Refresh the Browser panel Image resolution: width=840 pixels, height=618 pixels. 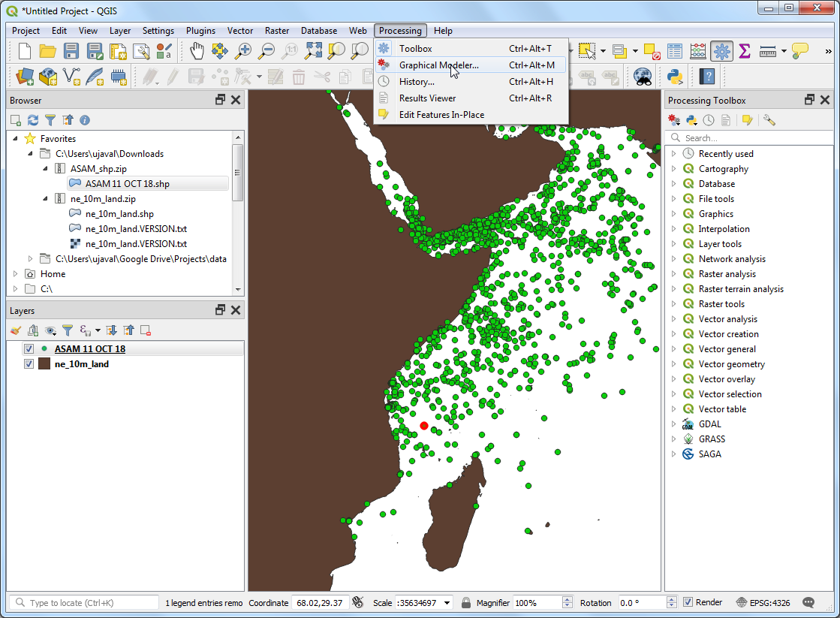(x=33, y=120)
